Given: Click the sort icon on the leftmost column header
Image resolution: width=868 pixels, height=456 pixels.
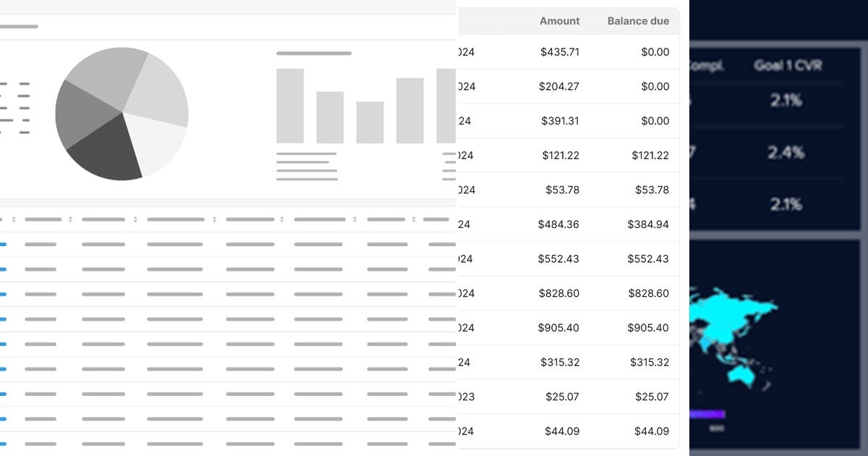Looking at the screenshot, I should coord(14,218).
